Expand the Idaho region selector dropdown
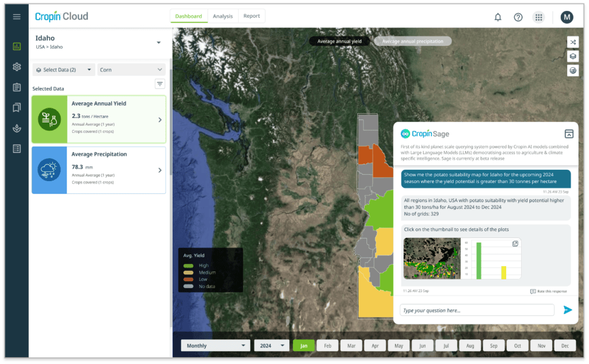The image size is (589, 364). [159, 43]
